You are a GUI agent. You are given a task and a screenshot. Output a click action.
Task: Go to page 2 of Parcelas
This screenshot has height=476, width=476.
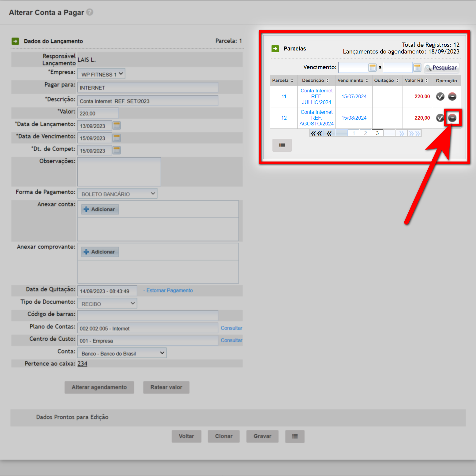point(365,133)
